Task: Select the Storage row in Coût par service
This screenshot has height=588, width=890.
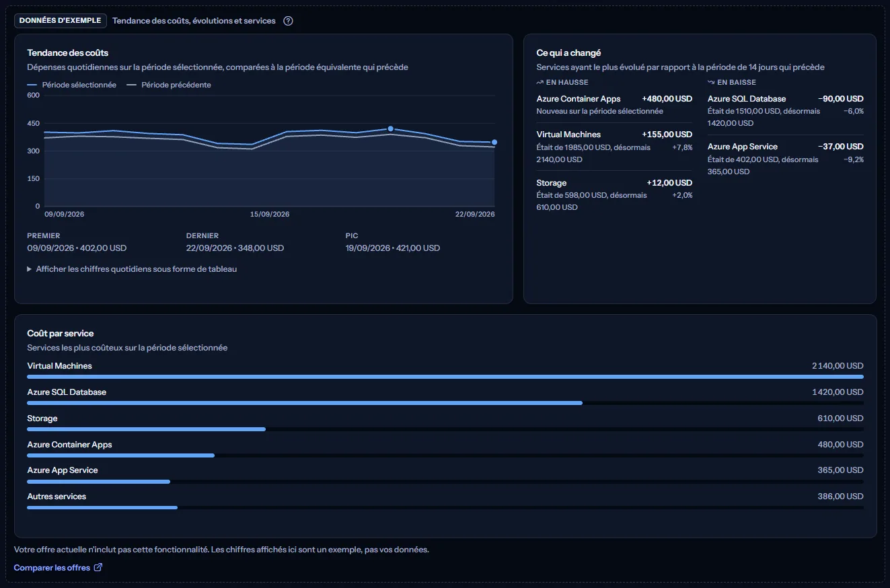Action: 445,423
